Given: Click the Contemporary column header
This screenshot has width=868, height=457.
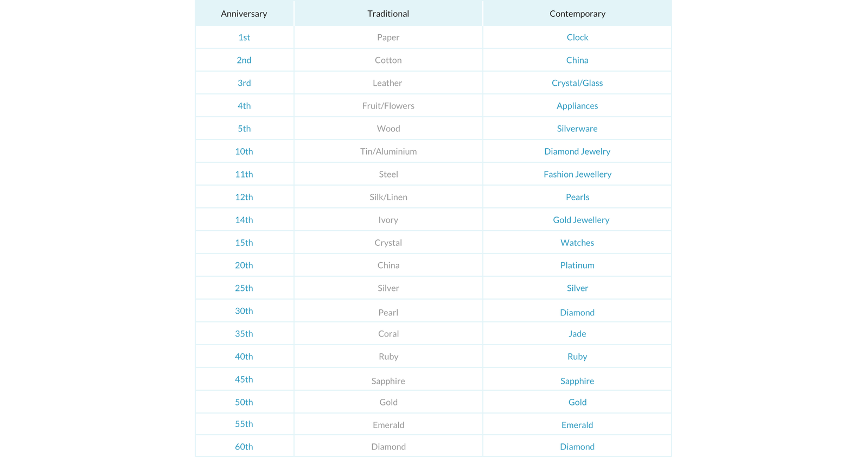Looking at the screenshot, I should point(577,14).
